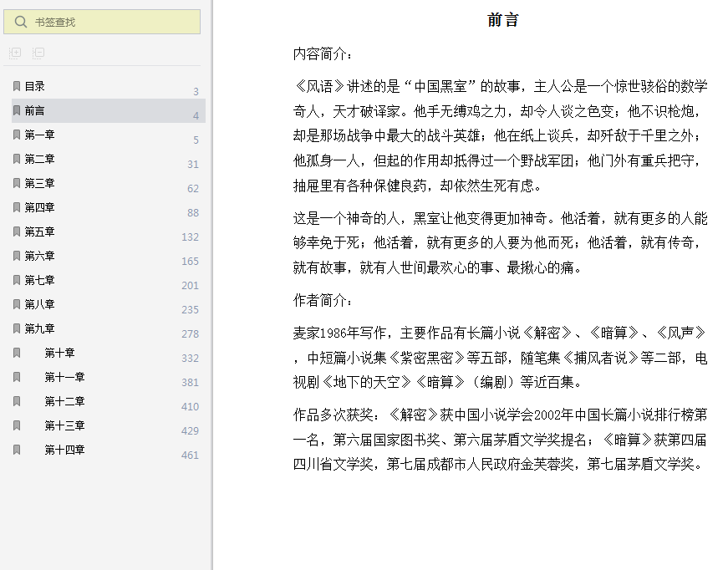The image size is (728, 570).
Task: Click the bookmark icon beside 第九章
Action: 17,328
